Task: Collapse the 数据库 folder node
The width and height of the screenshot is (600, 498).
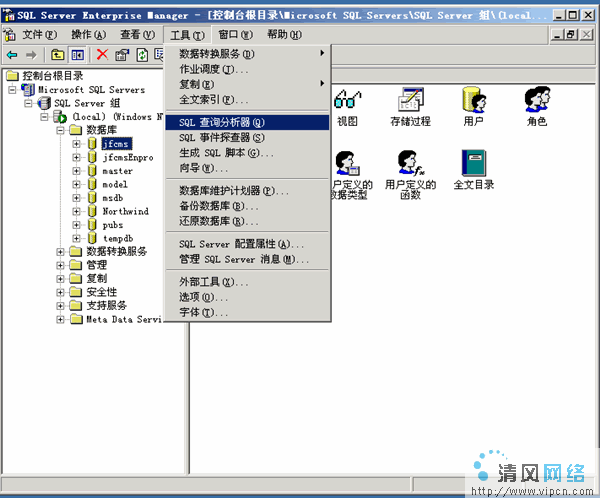Action: [60, 130]
